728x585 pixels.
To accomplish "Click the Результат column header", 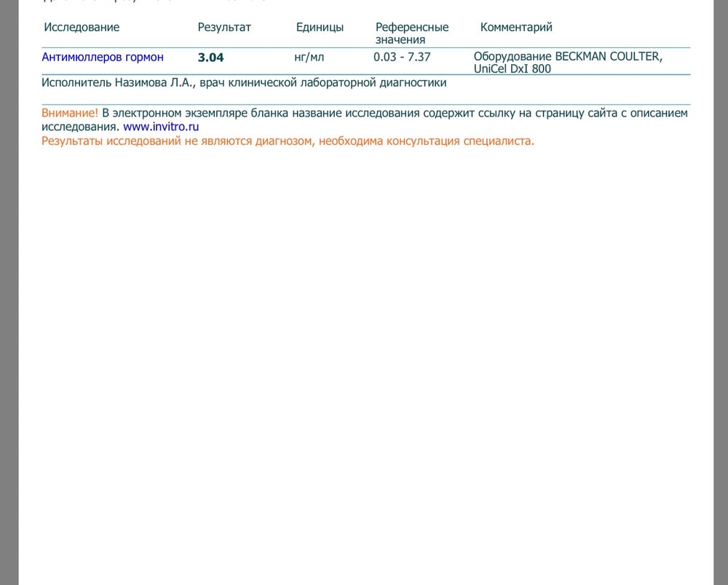I will pos(224,28).
